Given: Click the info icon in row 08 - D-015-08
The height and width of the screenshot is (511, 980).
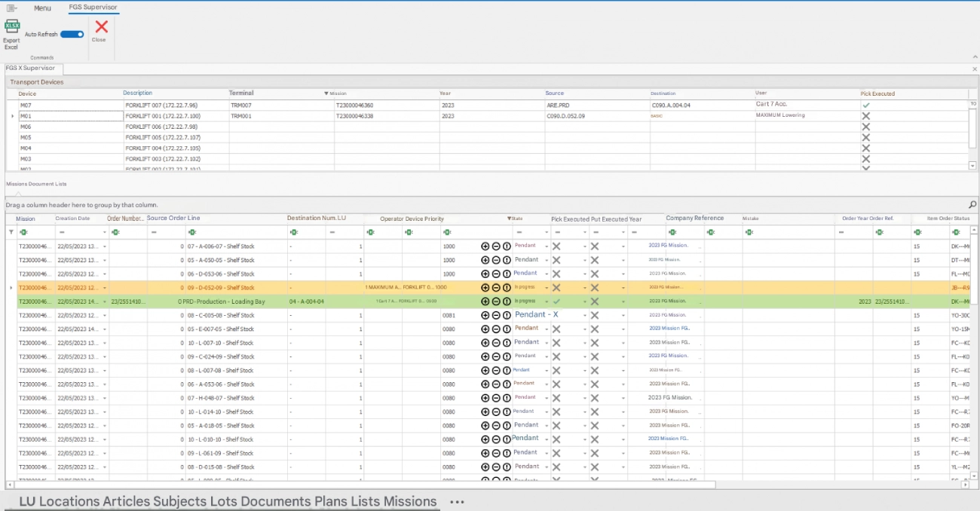Looking at the screenshot, I should coord(507,467).
